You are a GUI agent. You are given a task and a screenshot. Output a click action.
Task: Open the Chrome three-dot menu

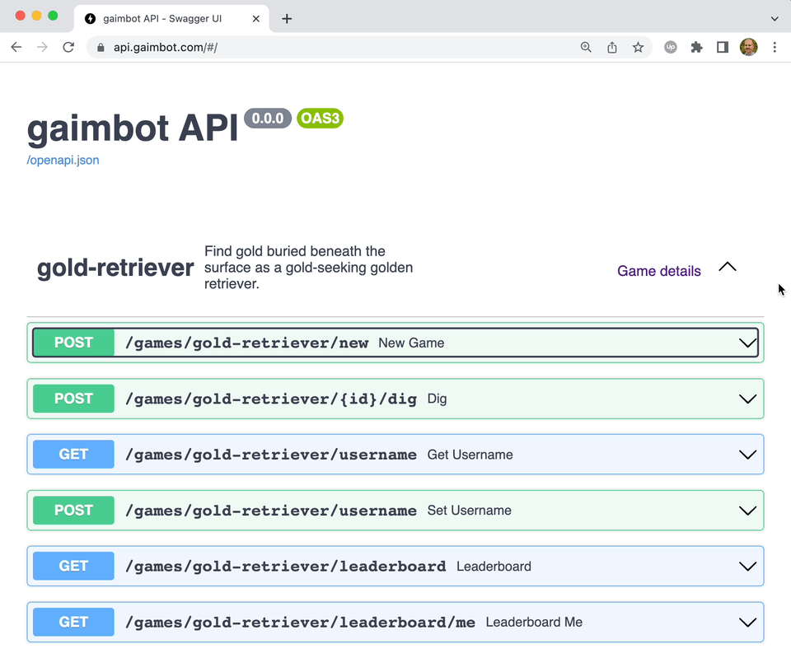[x=775, y=48]
